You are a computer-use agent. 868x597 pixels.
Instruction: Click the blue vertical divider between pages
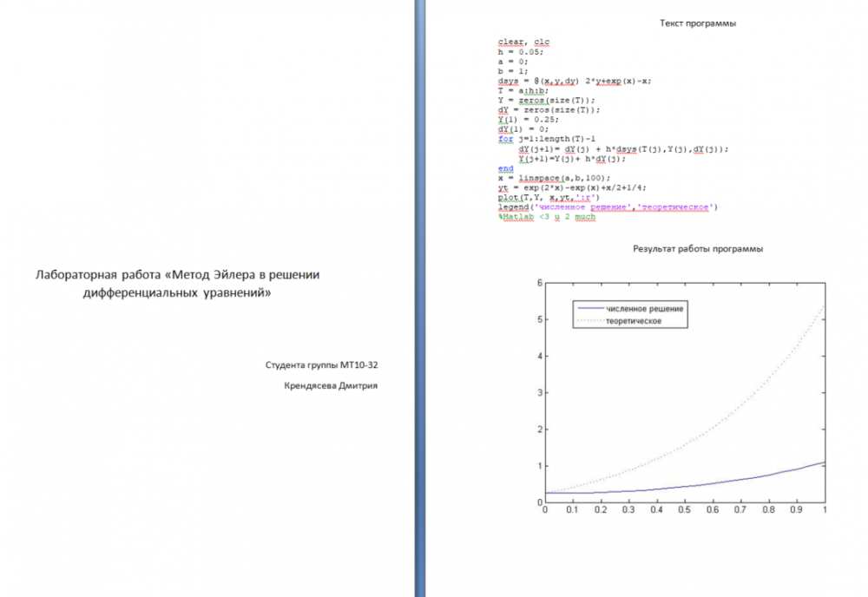coord(420,298)
